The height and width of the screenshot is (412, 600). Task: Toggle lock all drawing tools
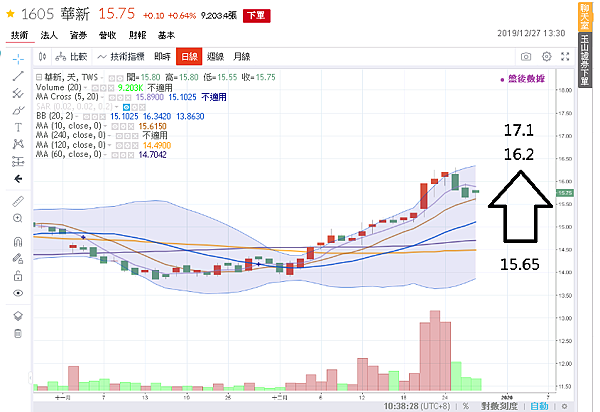click(18, 276)
